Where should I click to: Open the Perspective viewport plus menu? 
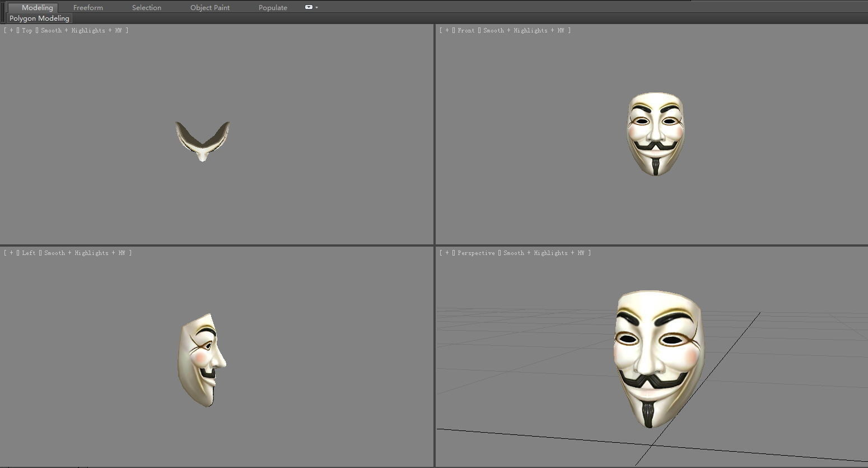(x=447, y=253)
